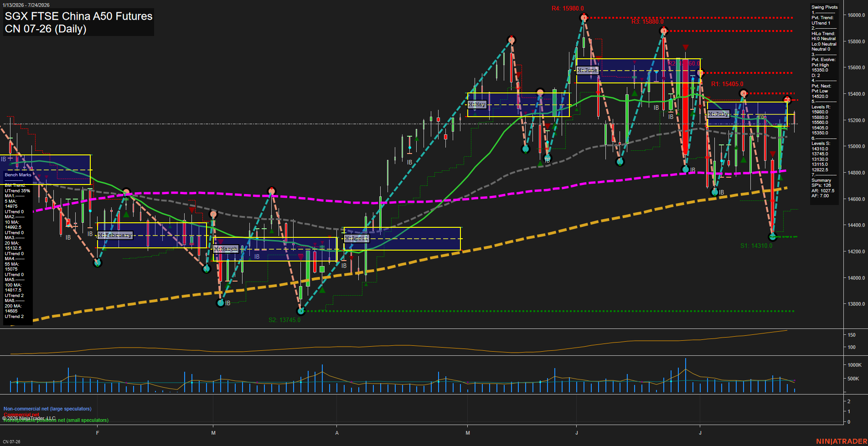Click the M:July monthly range label

click(718, 114)
